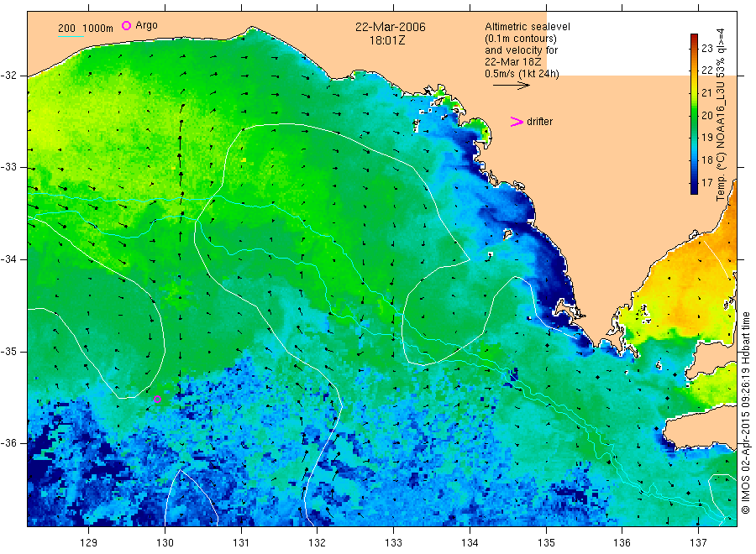The height and width of the screenshot is (554, 756).
Task: Click the '200 1000m' depth contour label
Action: point(86,29)
